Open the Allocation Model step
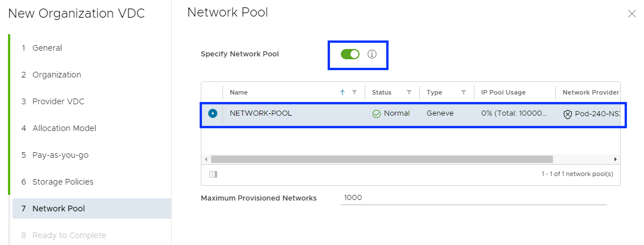This screenshot has height=245, width=644. point(64,128)
